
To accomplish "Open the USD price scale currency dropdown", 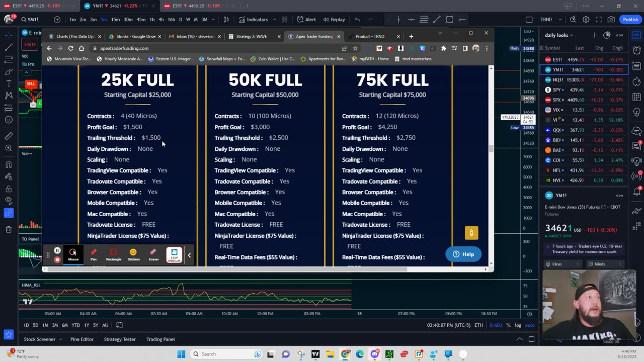I will (529, 32).
